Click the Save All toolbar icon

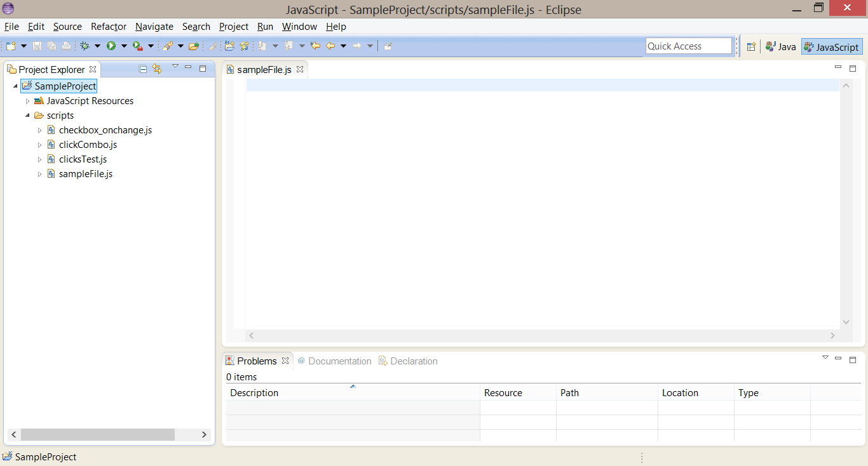(52, 46)
